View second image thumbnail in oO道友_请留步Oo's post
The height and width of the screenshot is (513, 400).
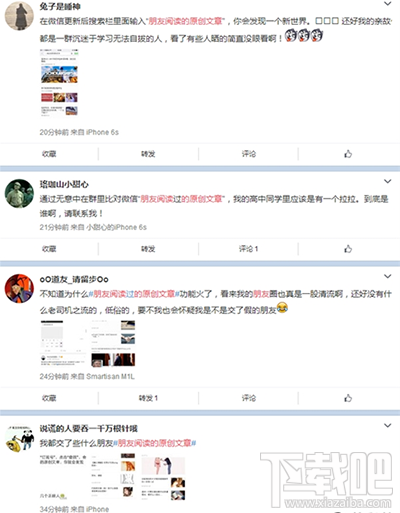(x=113, y=343)
